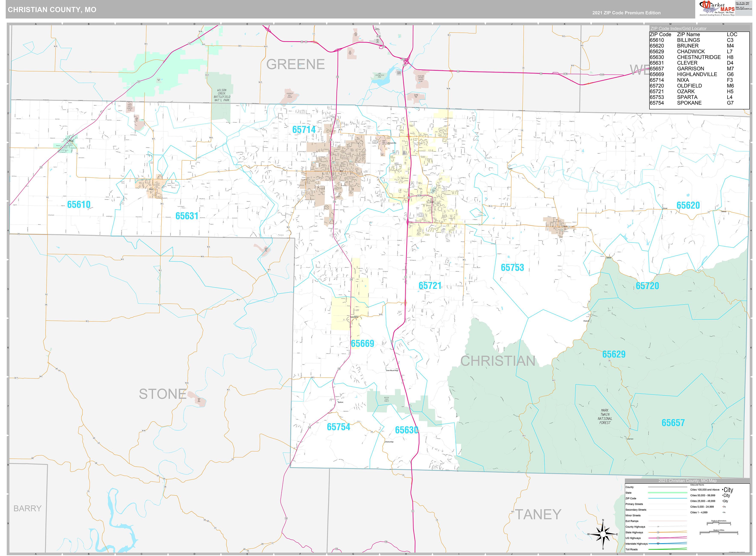Click 'Cities 1 - 4,999' legend entry

pos(699,513)
